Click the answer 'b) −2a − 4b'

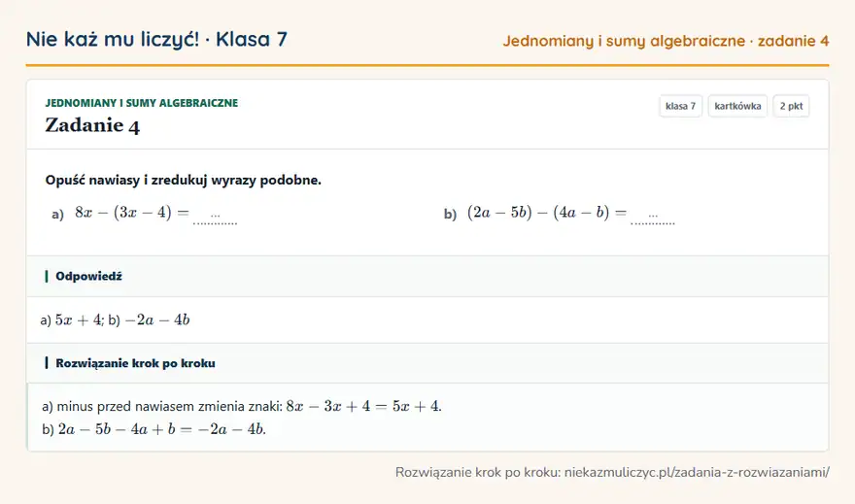pyautogui.click(x=149, y=319)
